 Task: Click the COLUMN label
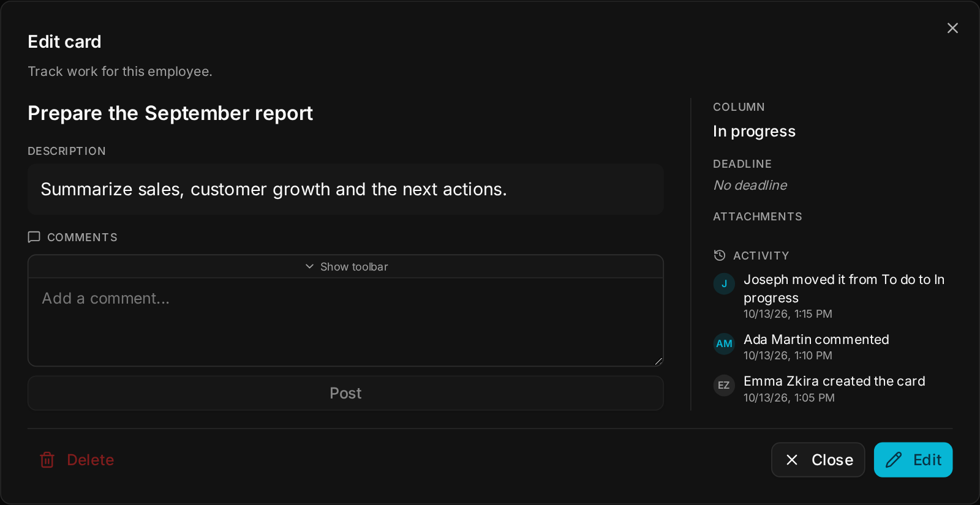tap(739, 107)
